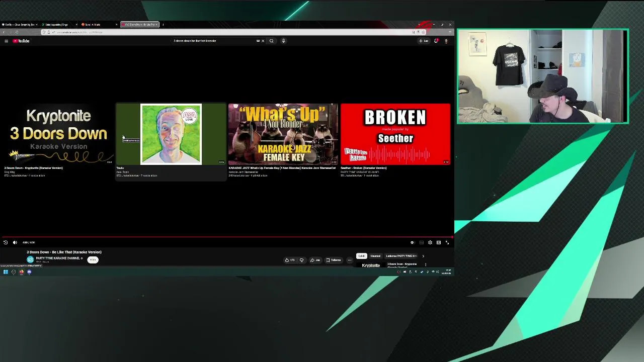Switch to theater mode view
The image size is (644, 362).
coord(439,242)
